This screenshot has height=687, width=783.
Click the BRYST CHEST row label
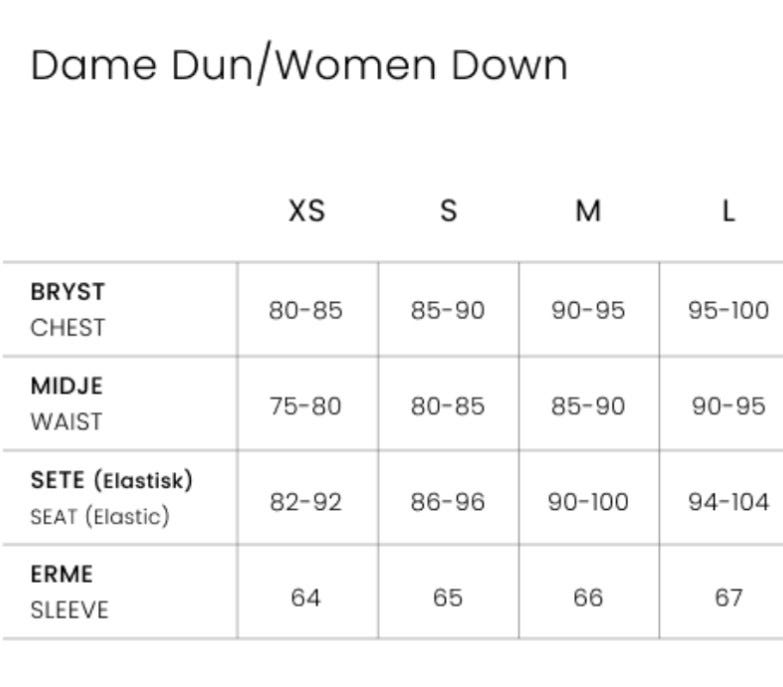(68, 310)
